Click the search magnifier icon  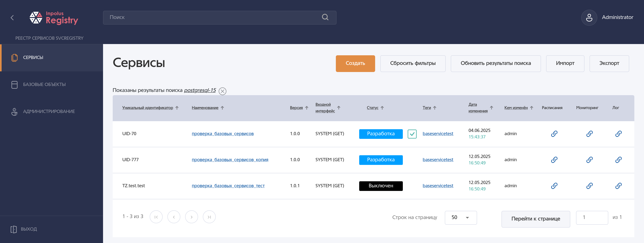[325, 17]
